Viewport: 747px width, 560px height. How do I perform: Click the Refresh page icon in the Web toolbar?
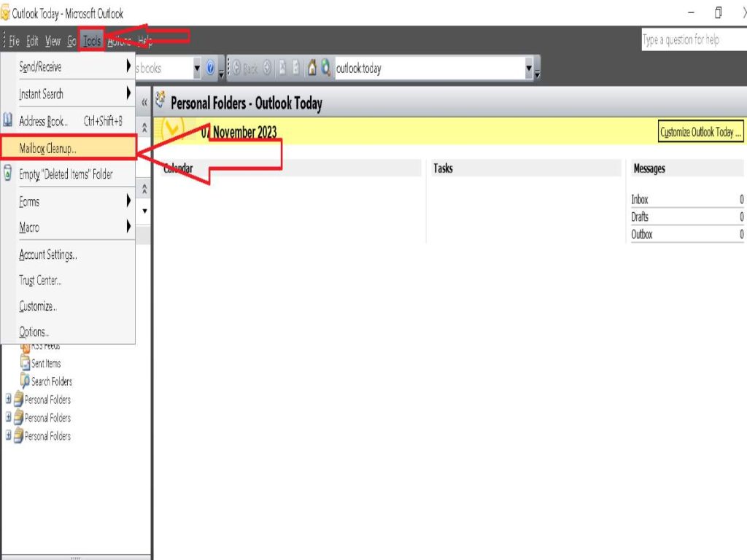click(x=296, y=68)
